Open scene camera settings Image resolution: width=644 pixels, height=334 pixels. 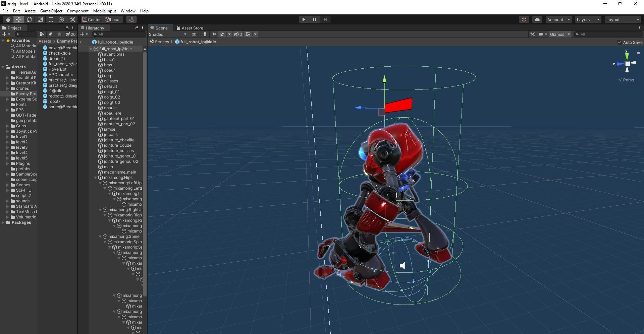pyautogui.click(x=541, y=34)
